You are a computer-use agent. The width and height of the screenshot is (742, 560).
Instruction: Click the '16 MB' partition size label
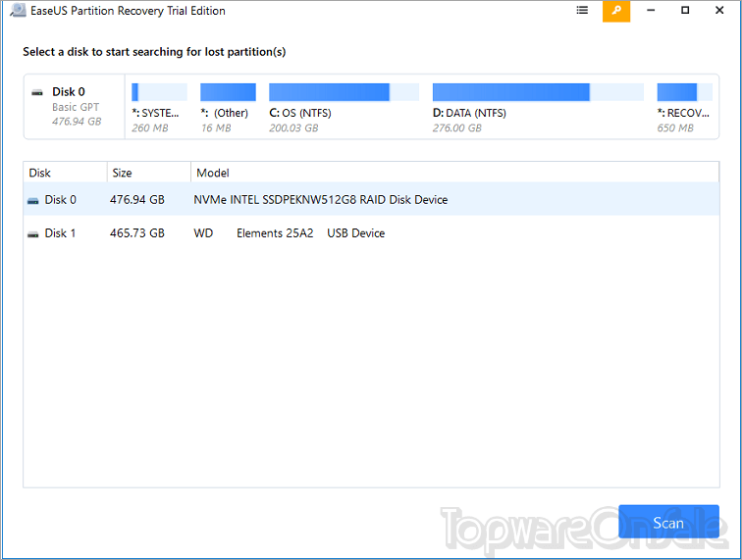tap(216, 128)
